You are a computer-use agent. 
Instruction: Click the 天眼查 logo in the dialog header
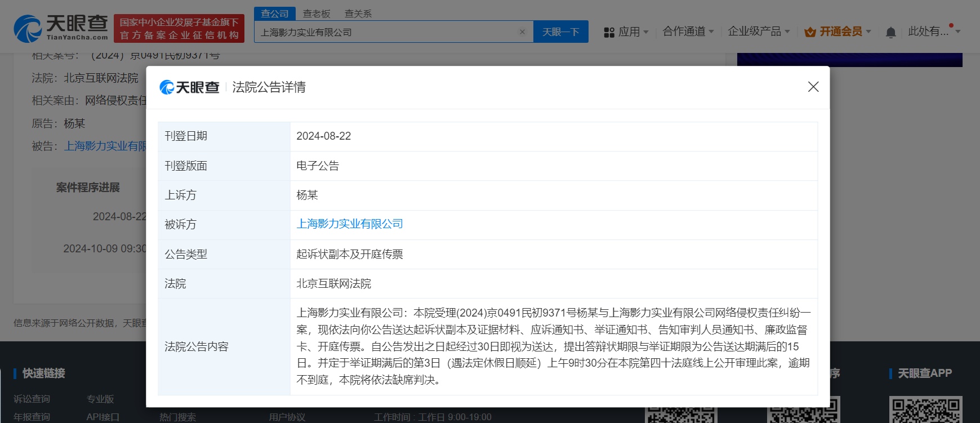tap(189, 87)
